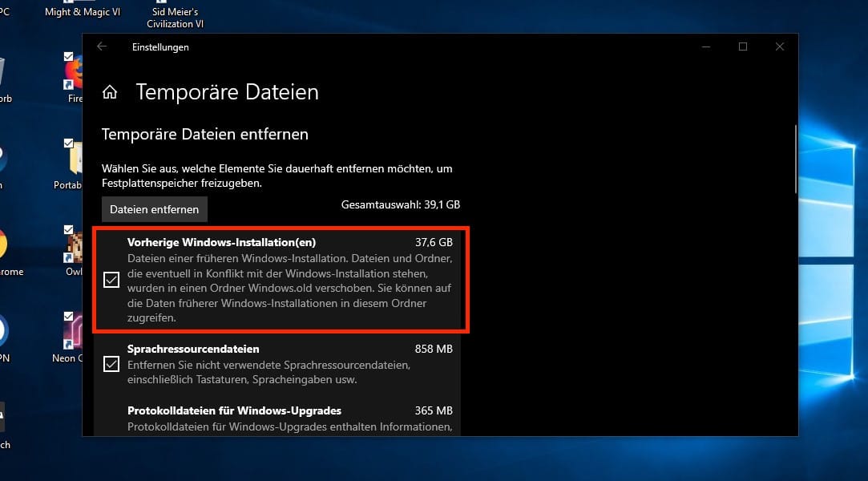Toggle selection checkbox on Firefox desktop icon
The width and height of the screenshot is (868, 481).
click(69, 57)
